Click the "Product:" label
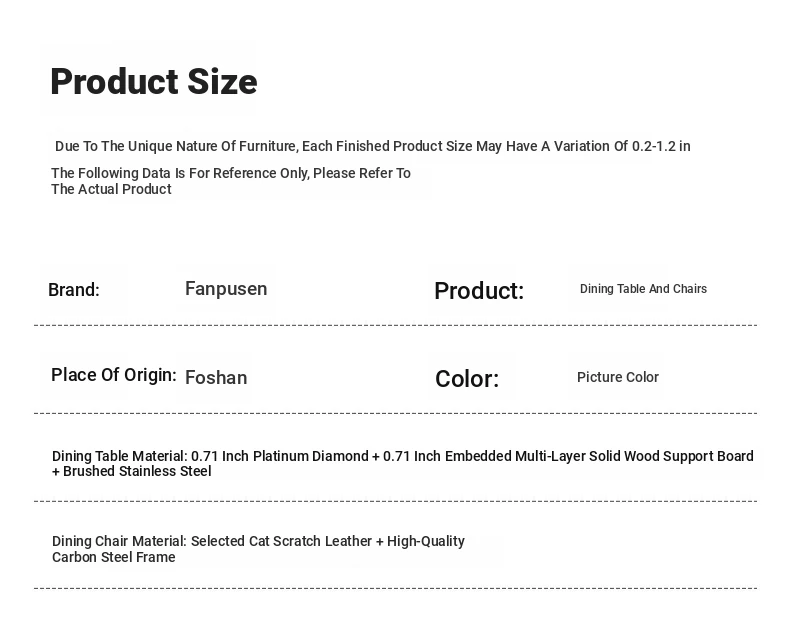The width and height of the screenshot is (790, 636). click(x=479, y=291)
